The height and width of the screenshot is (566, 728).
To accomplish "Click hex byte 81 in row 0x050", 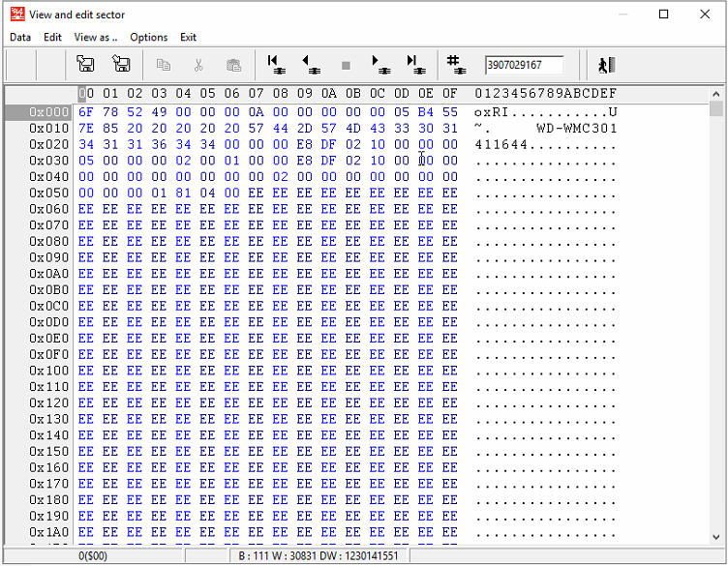I will 183,193.
